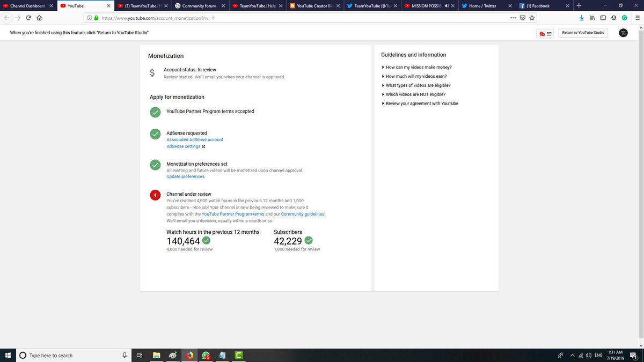Toggle the Firefox sidebar icon
Screen dimensions: 644x362
coord(603,17)
